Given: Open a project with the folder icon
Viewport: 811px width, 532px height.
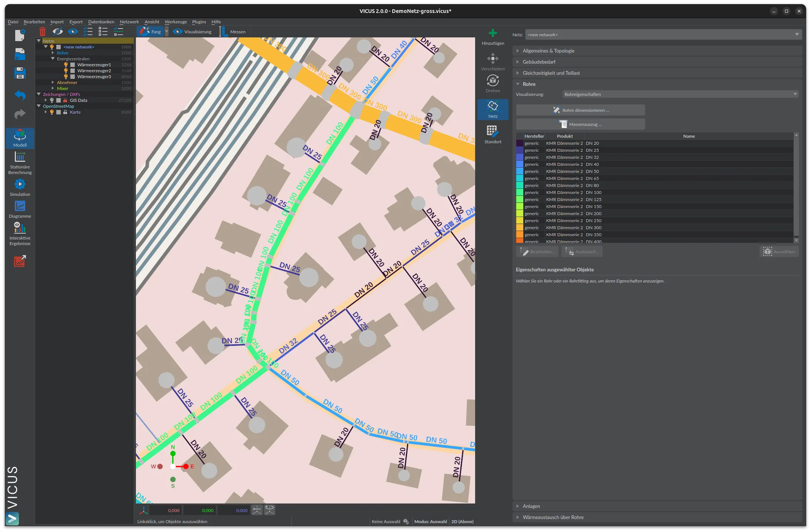Looking at the screenshot, I should (20, 54).
